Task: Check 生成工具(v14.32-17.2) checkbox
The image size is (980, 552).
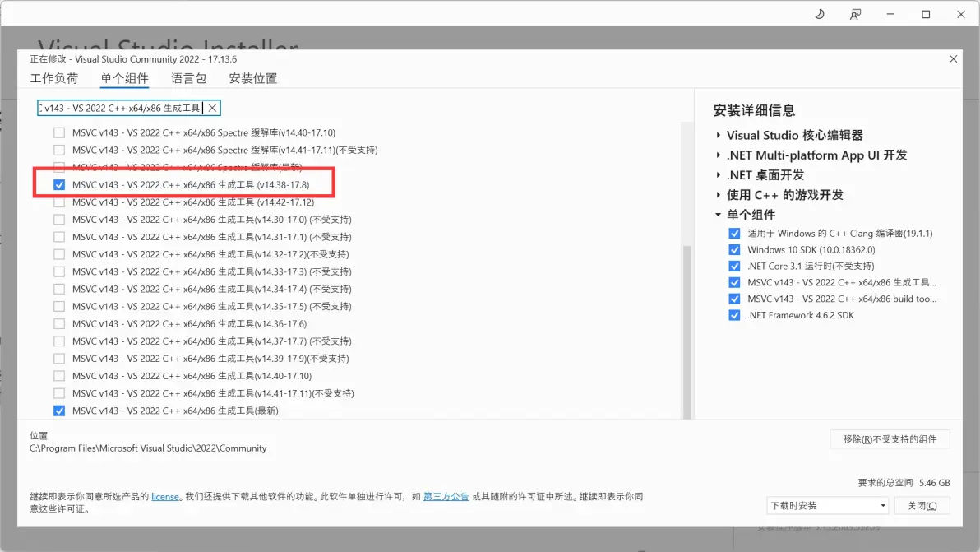Action: 58,254
